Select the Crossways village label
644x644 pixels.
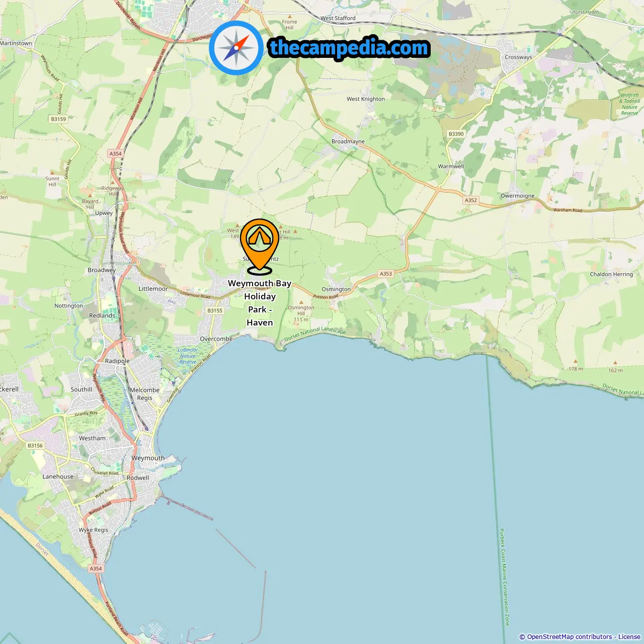pyautogui.click(x=518, y=57)
